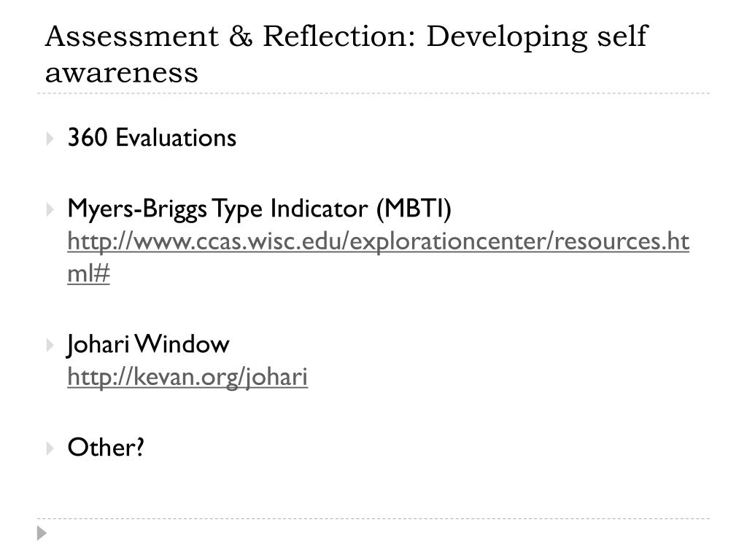This screenshot has width=747, height=560.
Task: Click the bullet arrow beside Other?
Action: click(x=50, y=448)
